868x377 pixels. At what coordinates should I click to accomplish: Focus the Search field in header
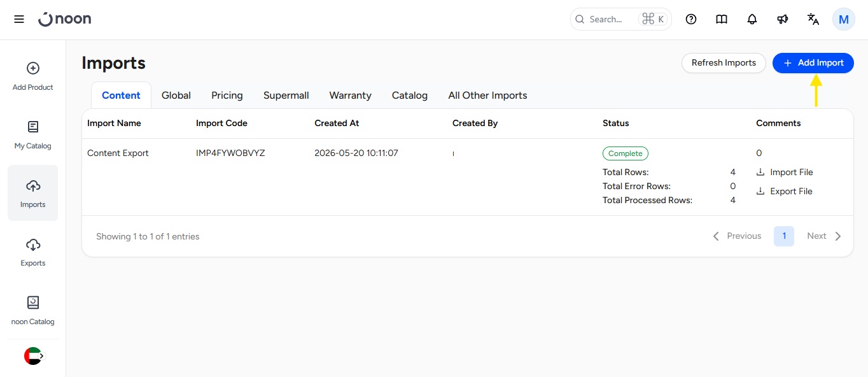pyautogui.click(x=621, y=19)
